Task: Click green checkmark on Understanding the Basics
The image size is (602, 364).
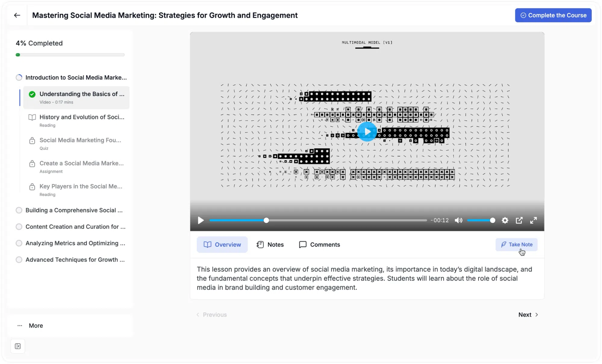Action: point(32,94)
